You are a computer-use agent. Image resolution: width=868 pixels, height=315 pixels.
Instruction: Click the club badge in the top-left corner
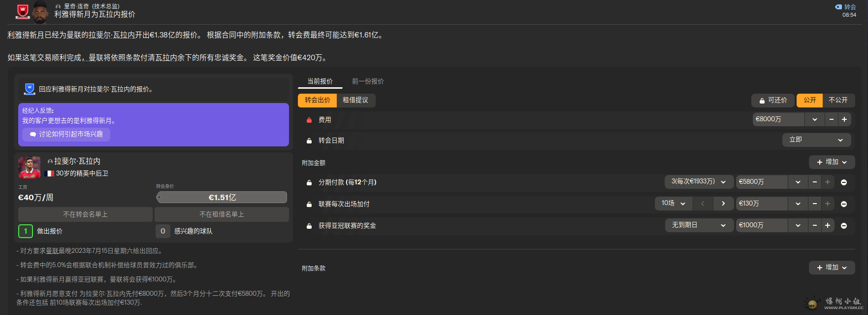[x=23, y=11]
